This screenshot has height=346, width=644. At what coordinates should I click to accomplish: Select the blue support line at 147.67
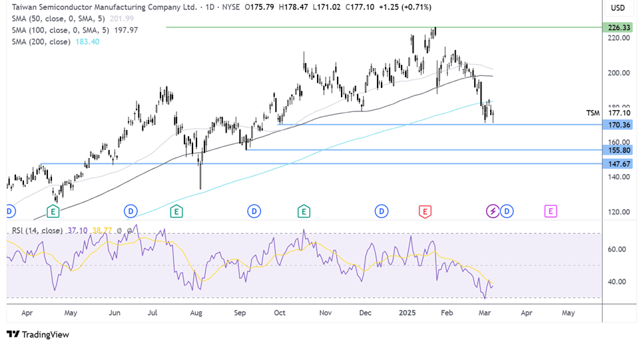pos(321,163)
